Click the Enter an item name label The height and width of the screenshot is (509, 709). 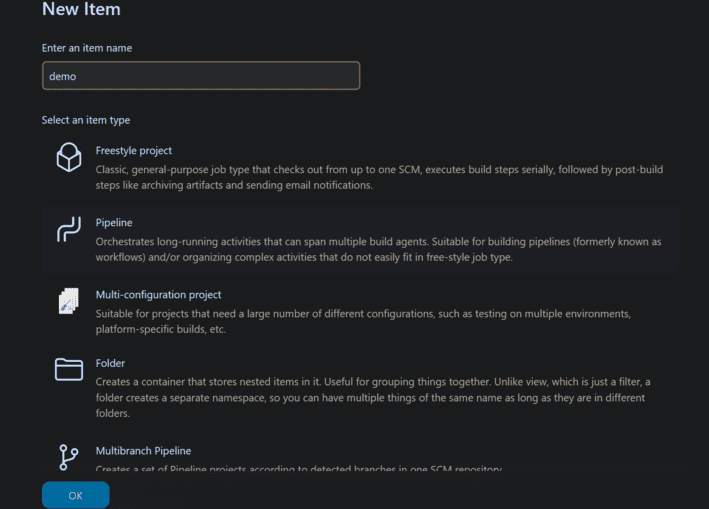[x=87, y=48]
